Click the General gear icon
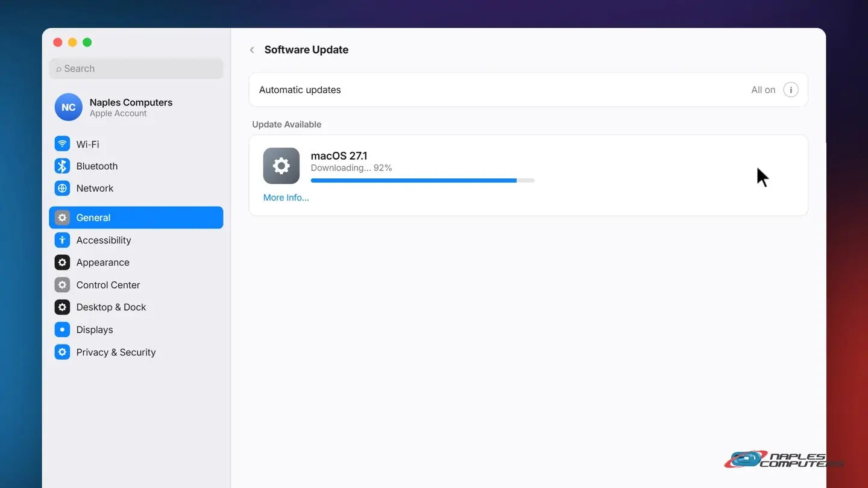The image size is (868, 488). (62, 217)
